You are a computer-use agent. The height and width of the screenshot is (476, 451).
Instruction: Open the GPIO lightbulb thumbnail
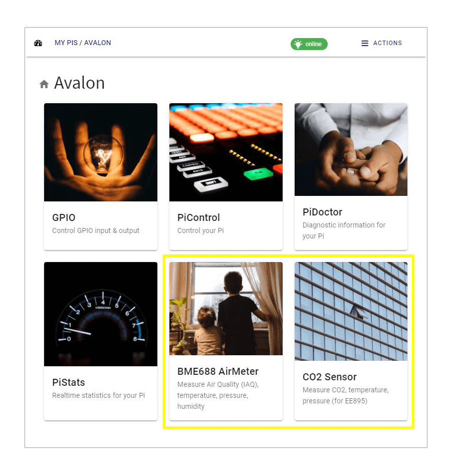point(101,152)
